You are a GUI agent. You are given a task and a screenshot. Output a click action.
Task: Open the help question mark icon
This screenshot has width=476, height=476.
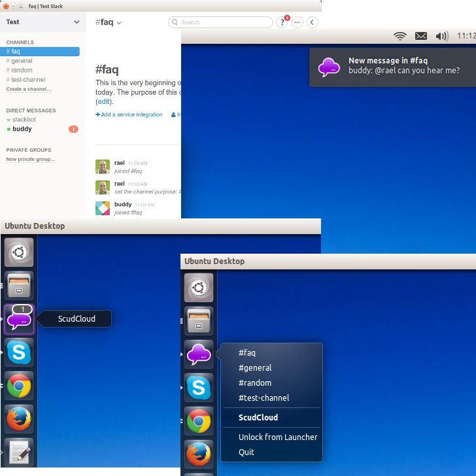tap(282, 22)
